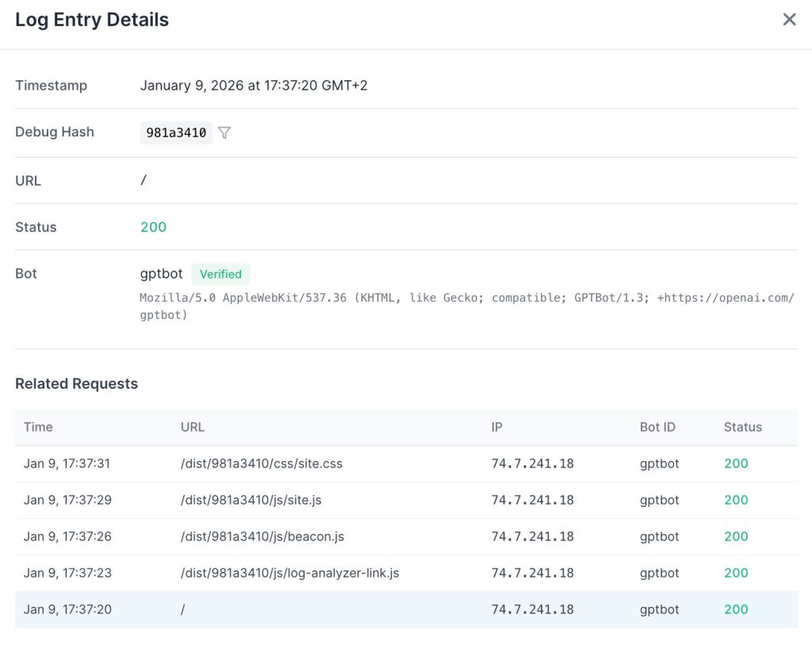Click the IP column header
The image size is (812, 645).
(497, 427)
